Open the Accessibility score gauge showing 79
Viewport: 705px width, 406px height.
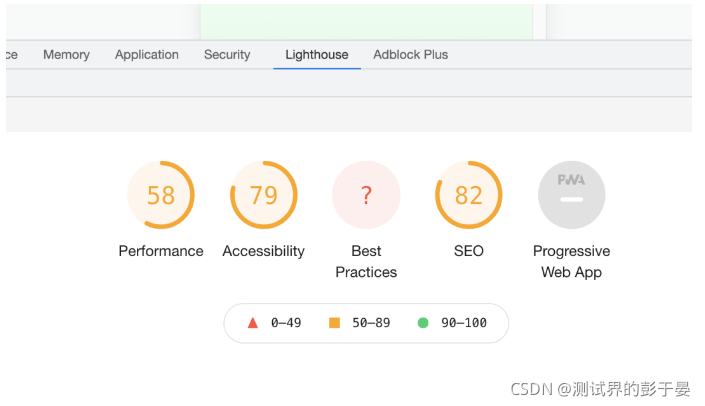[263, 195]
